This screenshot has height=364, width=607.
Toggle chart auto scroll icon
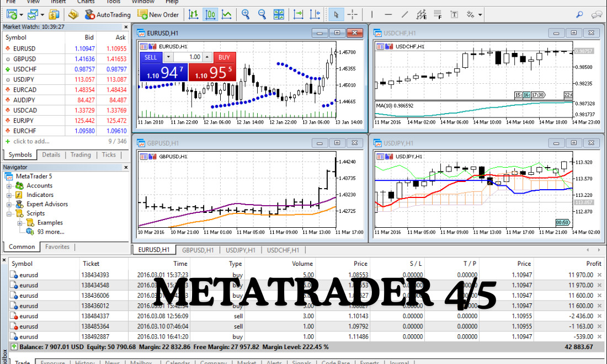298,15
